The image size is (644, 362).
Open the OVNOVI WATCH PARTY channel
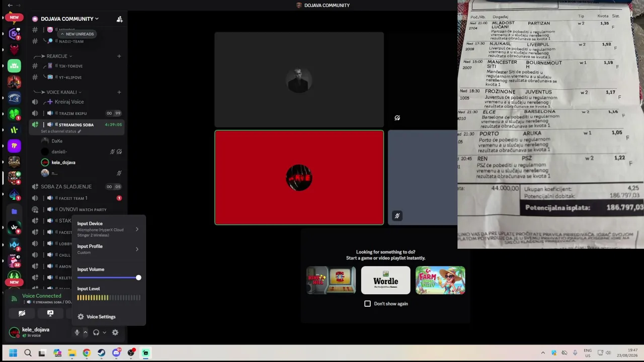pos(75,210)
